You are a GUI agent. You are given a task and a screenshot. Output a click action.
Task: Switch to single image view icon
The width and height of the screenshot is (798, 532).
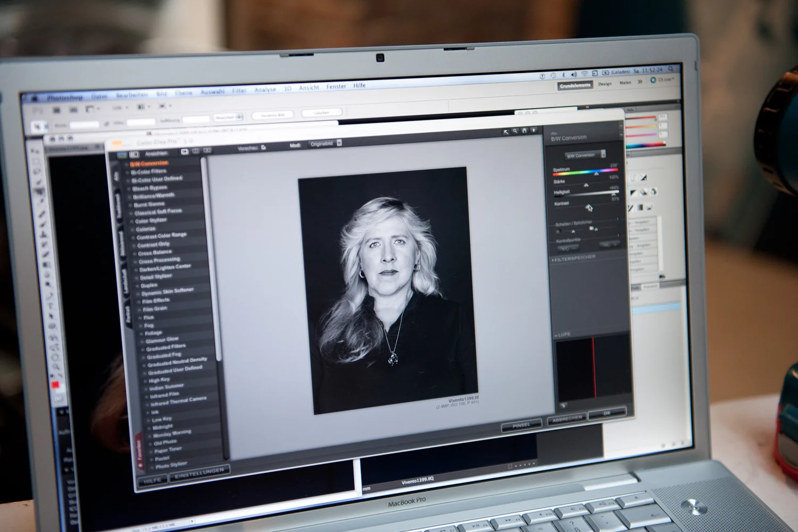click(185, 152)
